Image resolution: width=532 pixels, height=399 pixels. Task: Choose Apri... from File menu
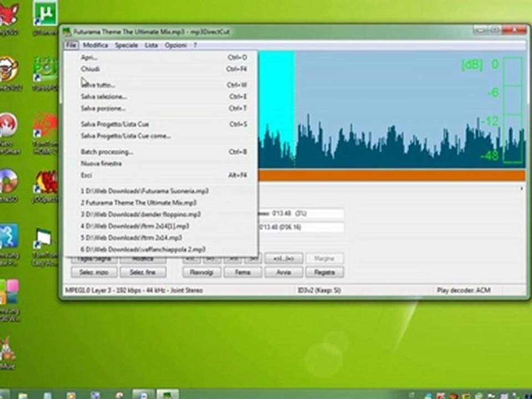point(161,57)
